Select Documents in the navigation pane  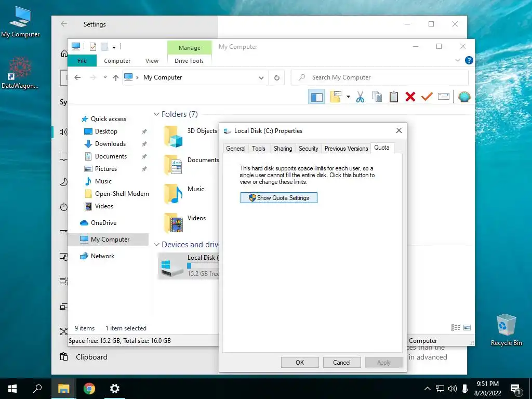(x=111, y=156)
